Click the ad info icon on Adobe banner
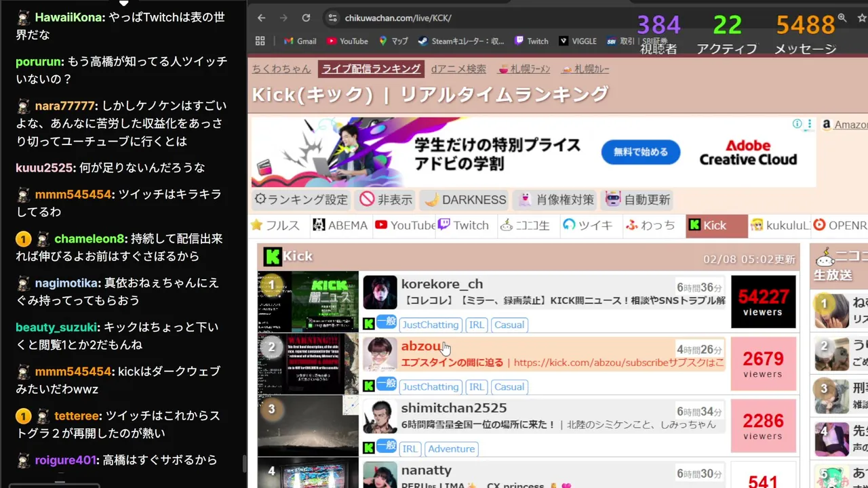The width and height of the screenshot is (868, 488). (797, 124)
